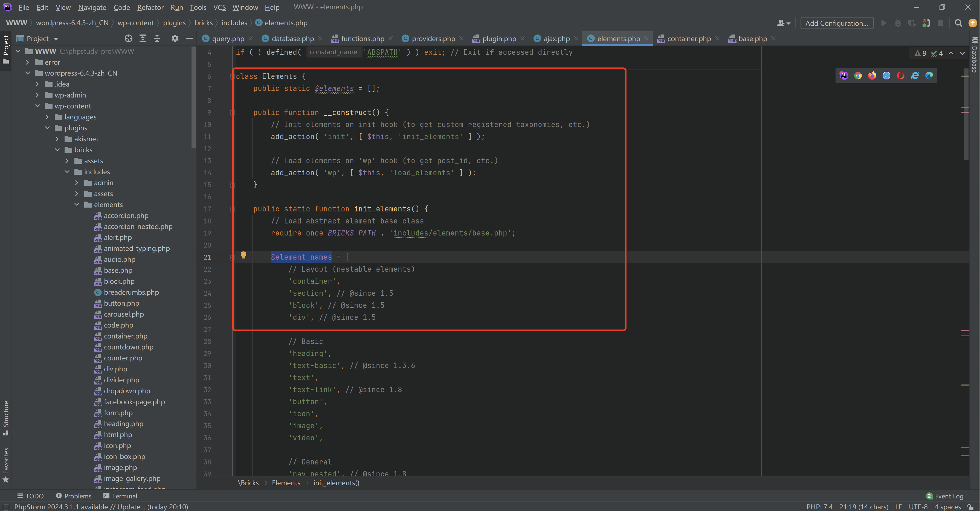This screenshot has width=980, height=511.
Task: Collapse all items in Project panel
Action: point(157,38)
